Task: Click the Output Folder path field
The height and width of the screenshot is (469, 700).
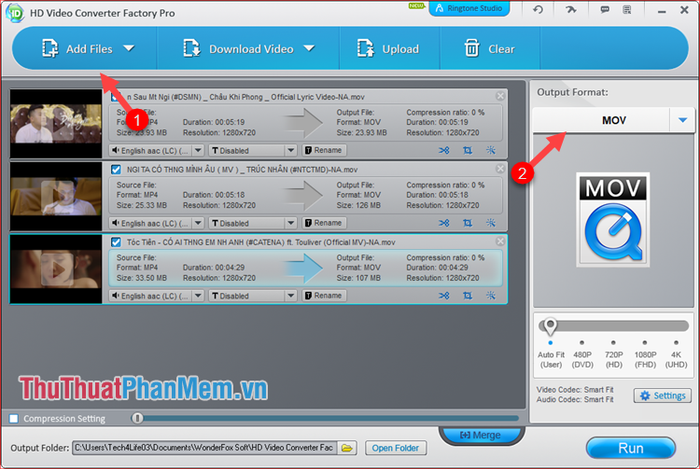Action: [x=204, y=448]
